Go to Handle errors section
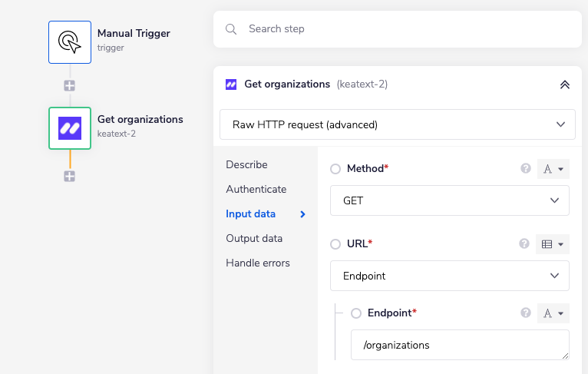This screenshot has height=374, width=588. click(258, 263)
